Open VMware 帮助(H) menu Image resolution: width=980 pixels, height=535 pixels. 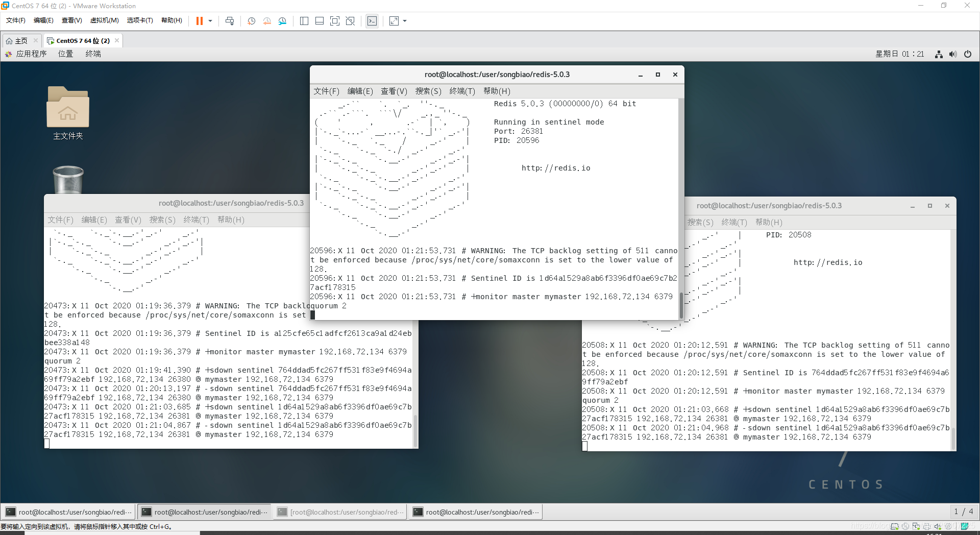pyautogui.click(x=171, y=20)
